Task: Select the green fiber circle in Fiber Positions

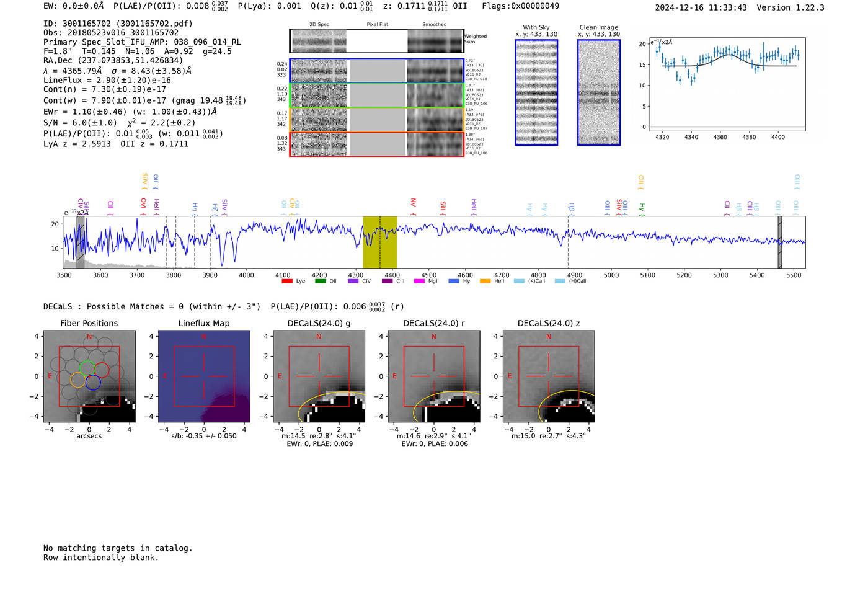Action: (x=87, y=368)
